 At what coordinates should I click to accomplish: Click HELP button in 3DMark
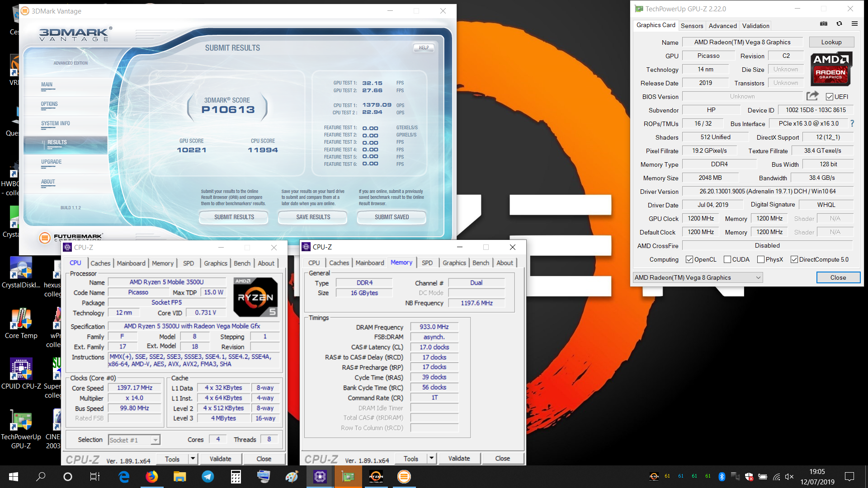coord(424,47)
